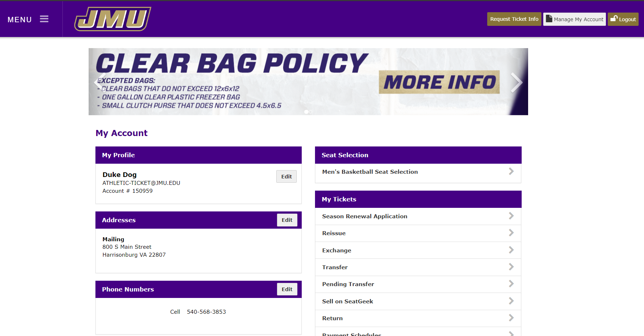
Task: Open Manage My Account
Action: pos(574,19)
